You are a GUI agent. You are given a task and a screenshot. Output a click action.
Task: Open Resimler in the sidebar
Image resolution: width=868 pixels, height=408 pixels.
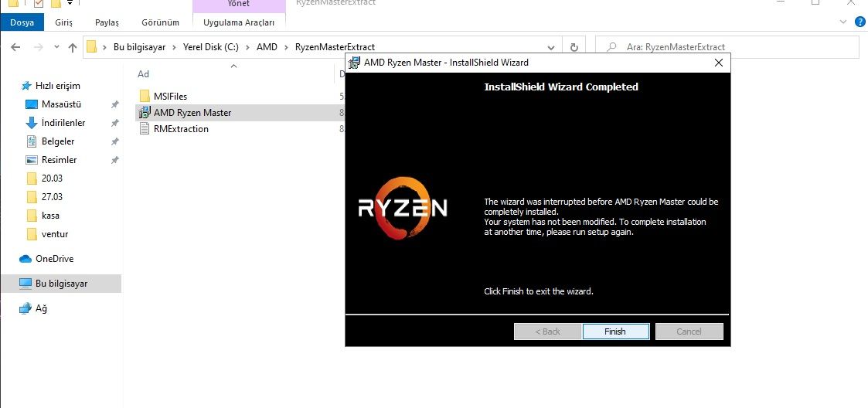pyautogui.click(x=59, y=160)
